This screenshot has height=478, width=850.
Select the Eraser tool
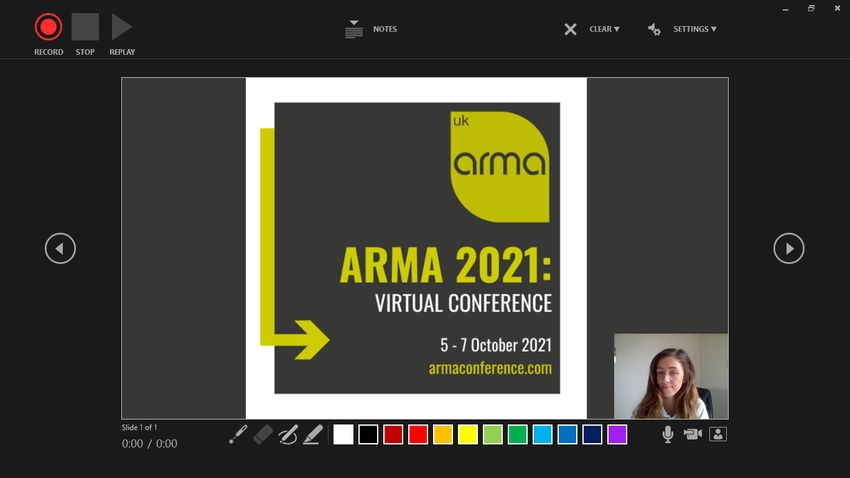point(263,435)
